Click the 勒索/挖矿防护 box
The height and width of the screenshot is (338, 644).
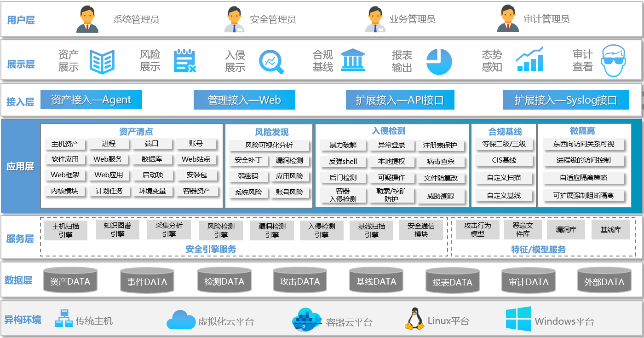[x=391, y=195]
